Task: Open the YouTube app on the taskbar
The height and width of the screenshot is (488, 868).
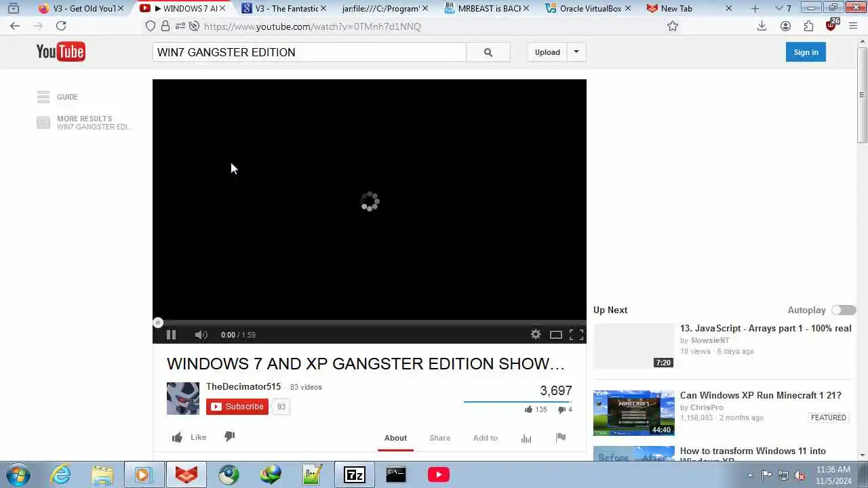Action: (438, 474)
